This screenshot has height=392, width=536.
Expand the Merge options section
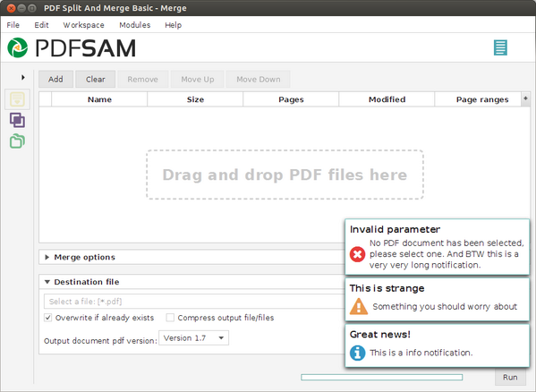click(47, 257)
